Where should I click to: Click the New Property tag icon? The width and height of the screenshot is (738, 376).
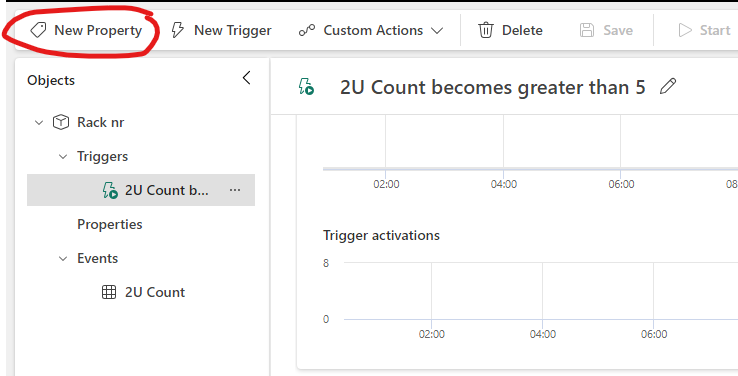click(38, 31)
